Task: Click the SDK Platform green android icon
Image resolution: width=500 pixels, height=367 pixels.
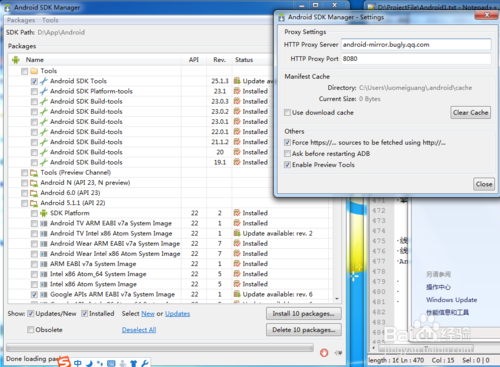Action: (44, 213)
